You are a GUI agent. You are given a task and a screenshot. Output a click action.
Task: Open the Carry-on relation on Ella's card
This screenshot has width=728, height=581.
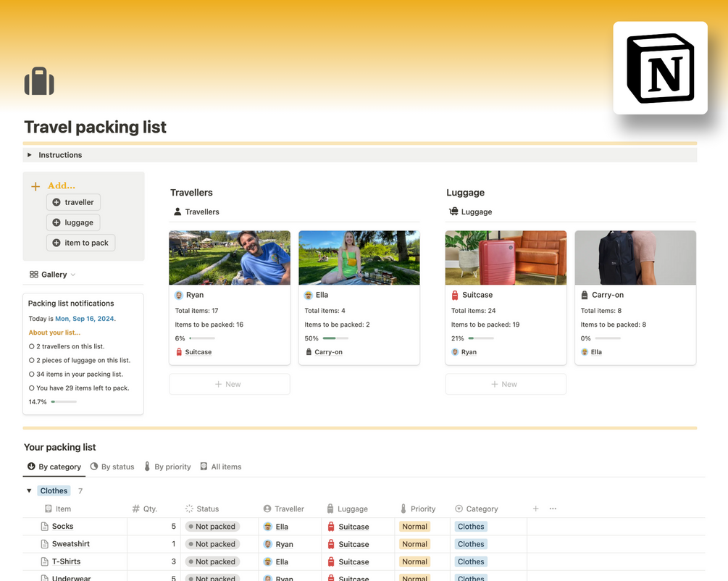324,352
